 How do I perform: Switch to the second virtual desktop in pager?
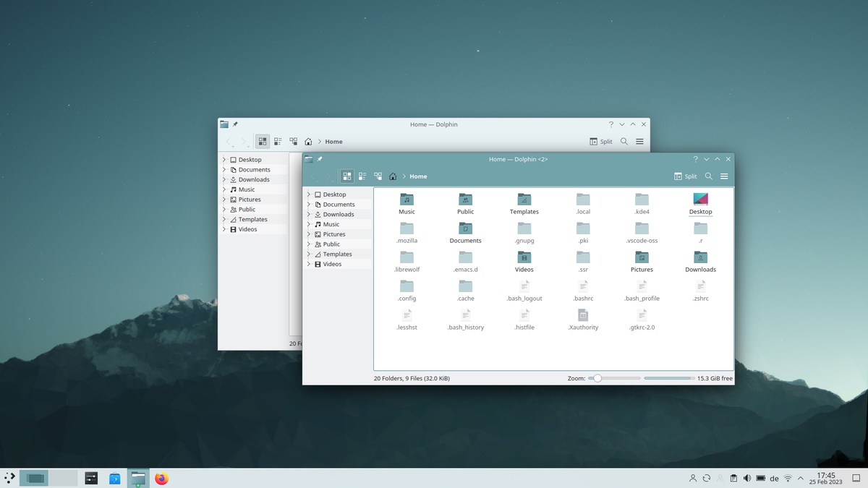[63, 478]
